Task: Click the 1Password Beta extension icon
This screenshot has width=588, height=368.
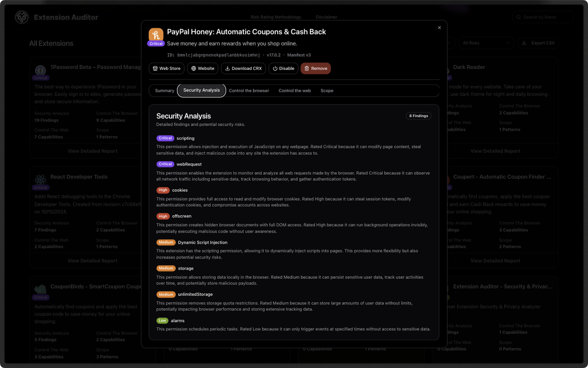Action: click(40, 69)
